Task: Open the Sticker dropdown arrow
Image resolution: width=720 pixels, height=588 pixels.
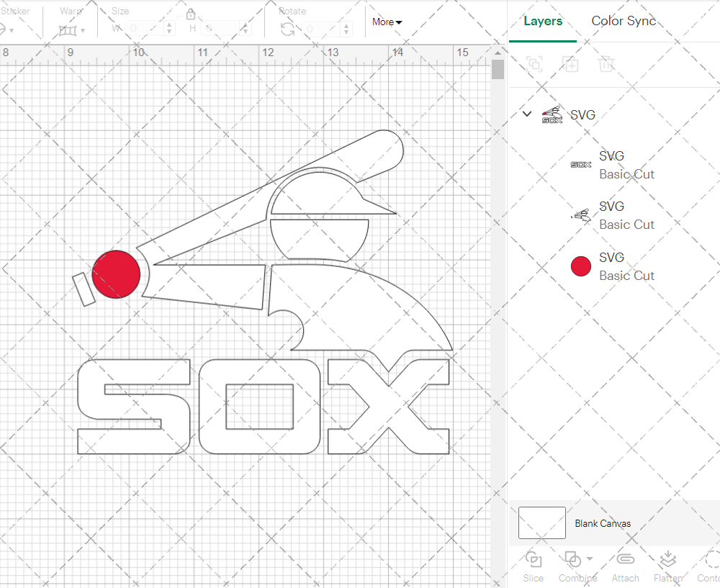Action: click(x=12, y=31)
